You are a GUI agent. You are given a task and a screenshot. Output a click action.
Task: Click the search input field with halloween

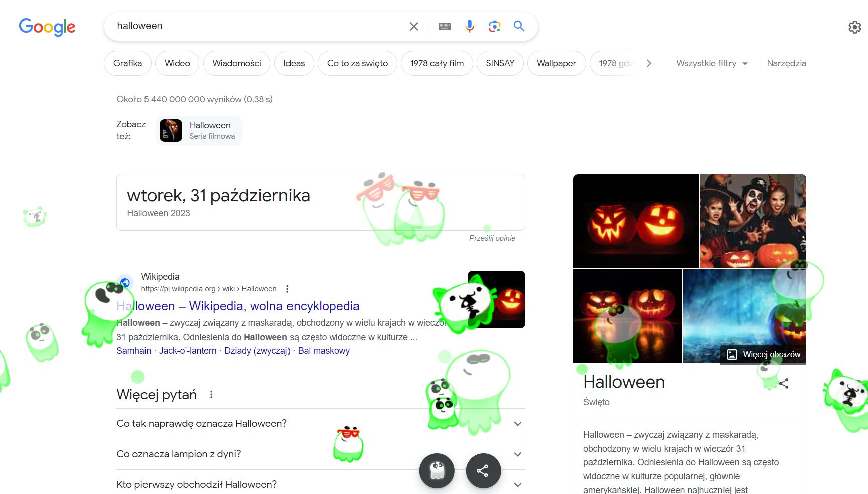point(258,26)
